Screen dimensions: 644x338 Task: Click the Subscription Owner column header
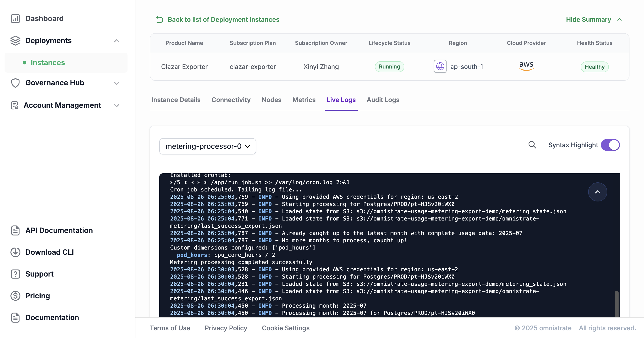[321, 43]
